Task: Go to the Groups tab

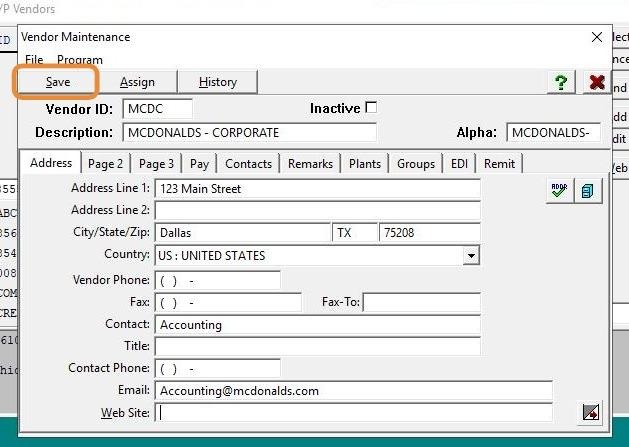Action: pyautogui.click(x=416, y=164)
